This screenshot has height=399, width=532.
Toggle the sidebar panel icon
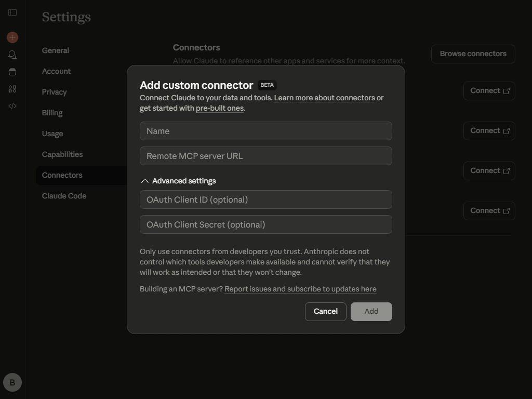tap(12, 12)
